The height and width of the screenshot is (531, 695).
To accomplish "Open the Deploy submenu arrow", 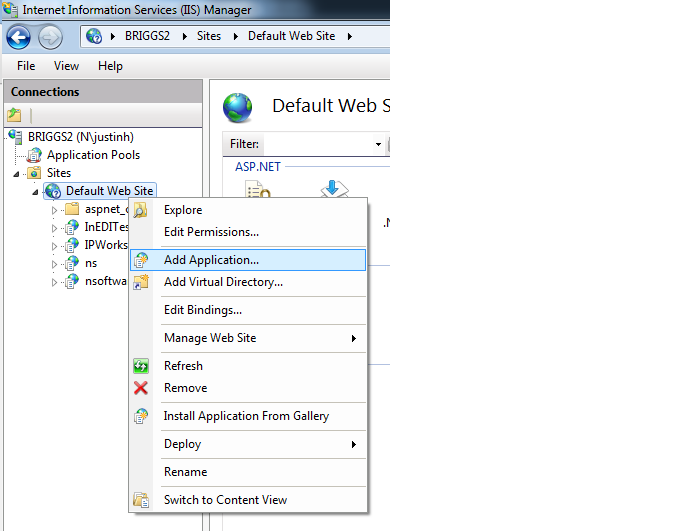I will (x=354, y=444).
